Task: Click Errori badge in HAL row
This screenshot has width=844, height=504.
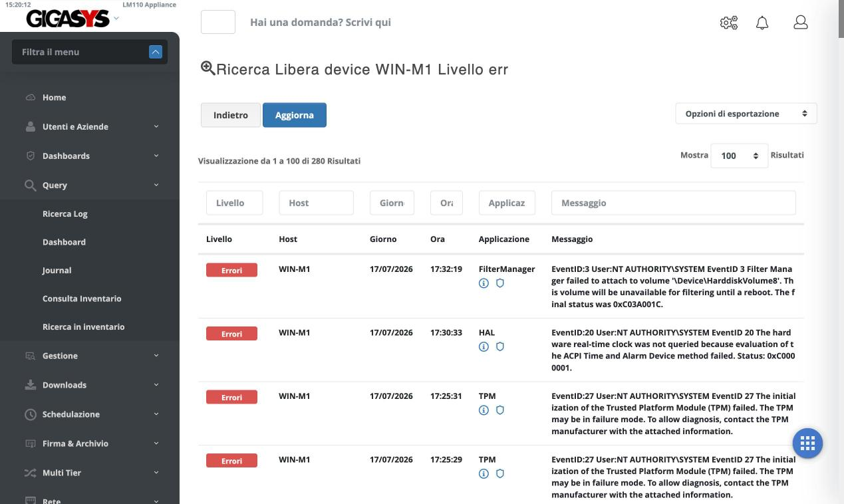Action: (x=231, y=334)
